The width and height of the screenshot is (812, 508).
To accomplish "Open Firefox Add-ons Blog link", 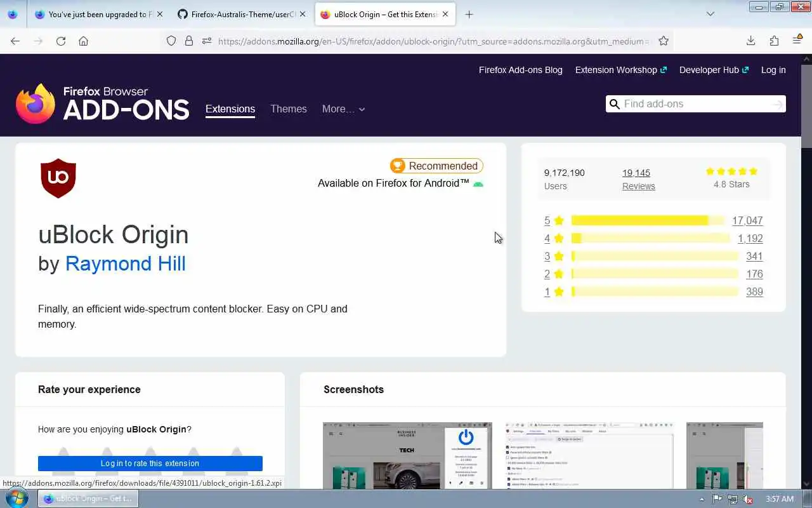I will click(521, 70).
